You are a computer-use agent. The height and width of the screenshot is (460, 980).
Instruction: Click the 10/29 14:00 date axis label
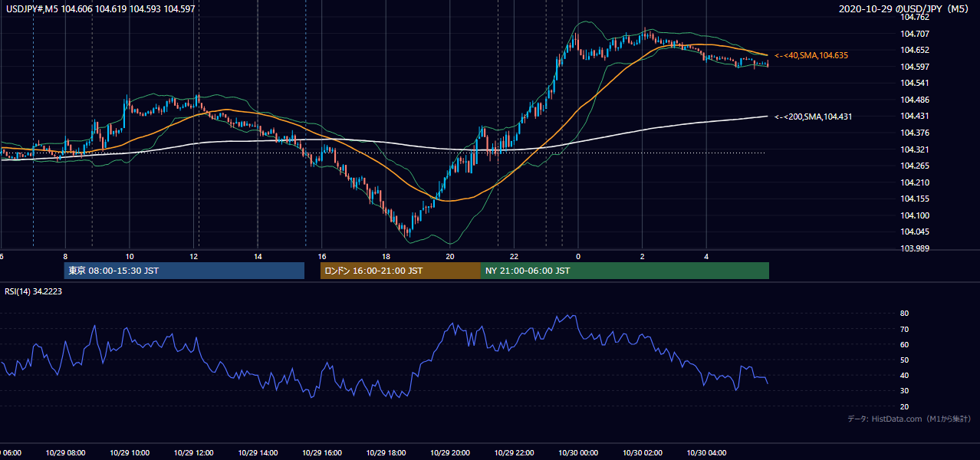[258, 453]
